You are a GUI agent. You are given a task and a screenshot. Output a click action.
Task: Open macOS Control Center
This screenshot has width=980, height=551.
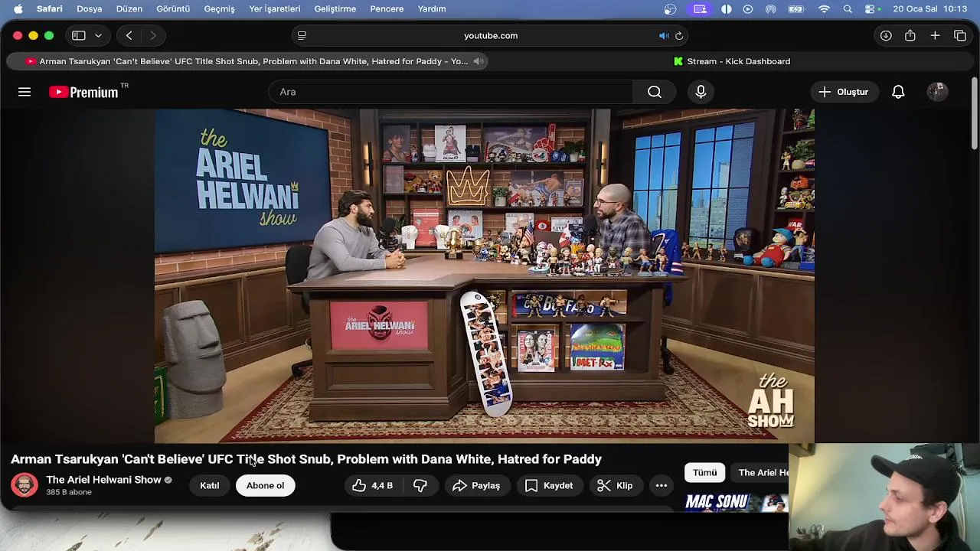(x=871, y=9)
